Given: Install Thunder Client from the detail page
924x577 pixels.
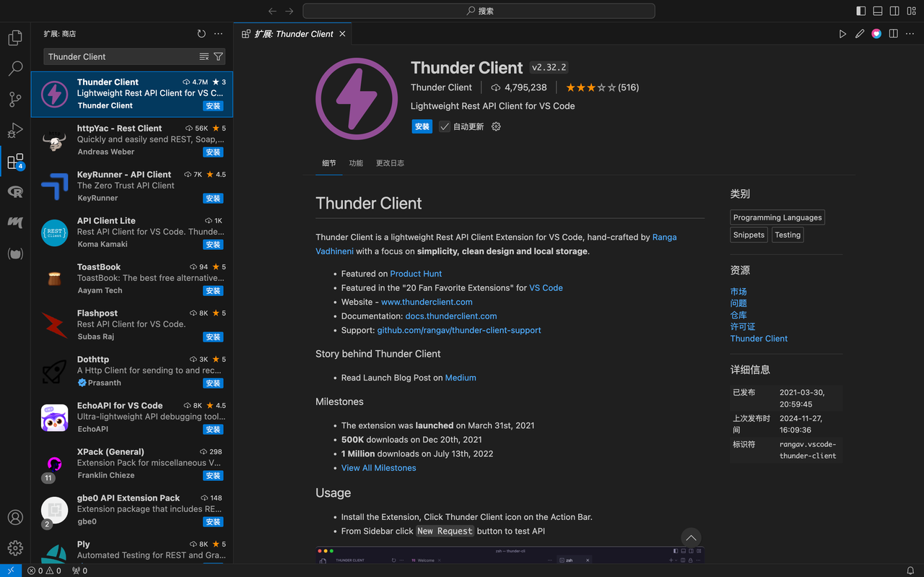Looking at the screenshot, I should 422,126.
